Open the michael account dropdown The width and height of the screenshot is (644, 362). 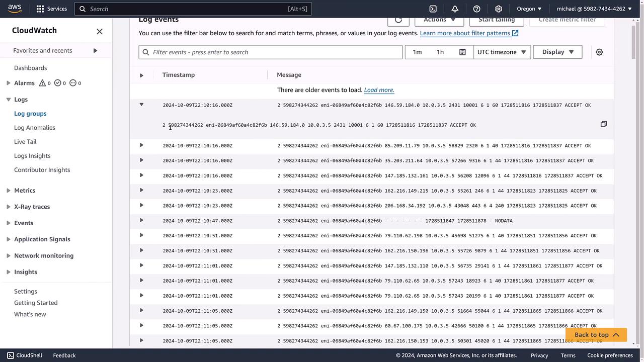point(594,9)
